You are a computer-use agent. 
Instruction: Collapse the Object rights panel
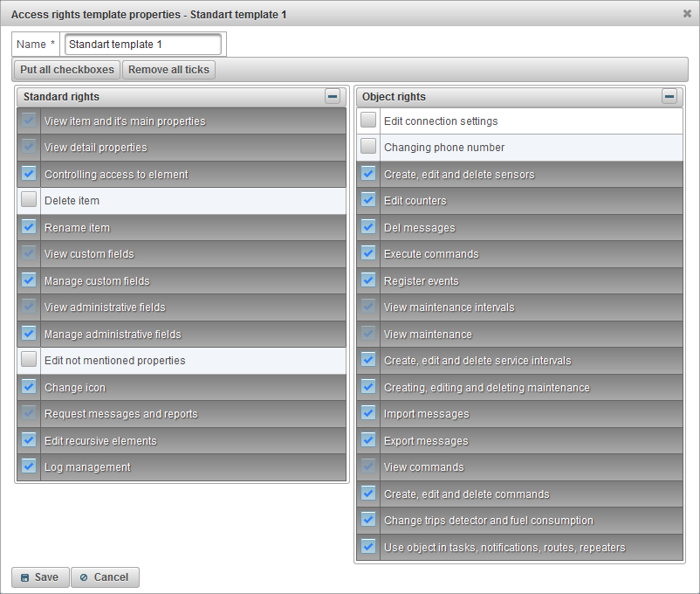[669, 96]
